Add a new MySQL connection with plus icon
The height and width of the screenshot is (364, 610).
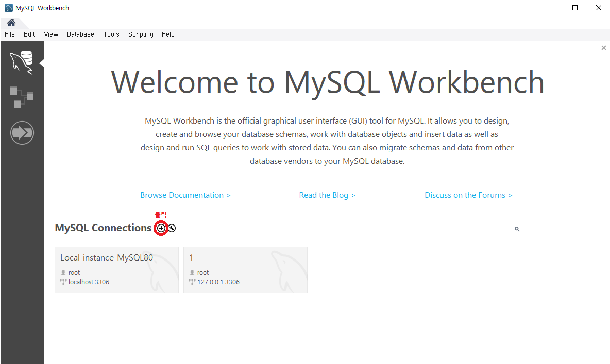161,228
